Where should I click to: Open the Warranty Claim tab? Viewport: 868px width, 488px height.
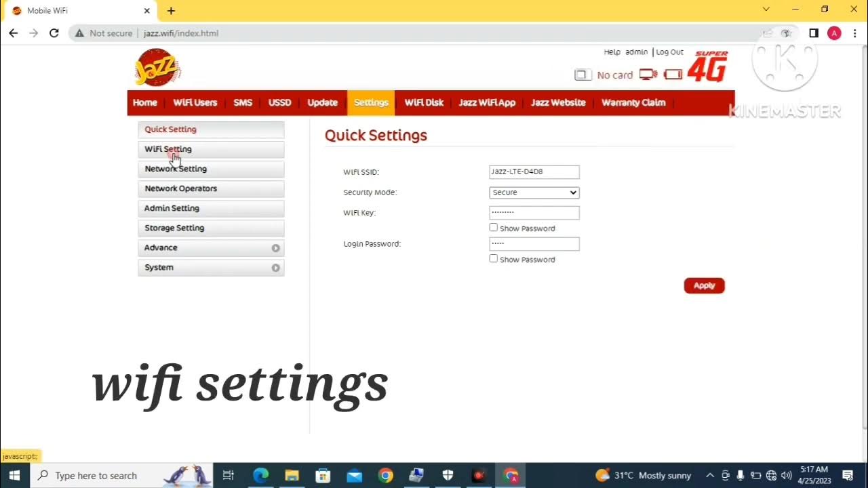633,102
